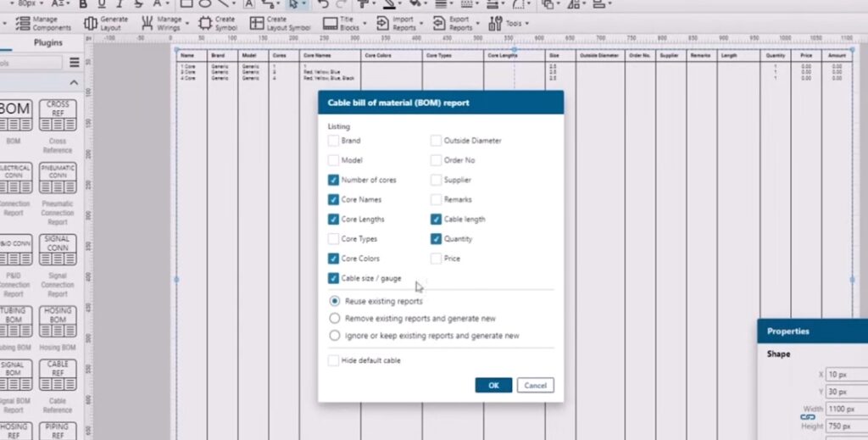Click the Cross Reference plugin icon
Viewport: 868px width, 440px height.
[58, 115]
